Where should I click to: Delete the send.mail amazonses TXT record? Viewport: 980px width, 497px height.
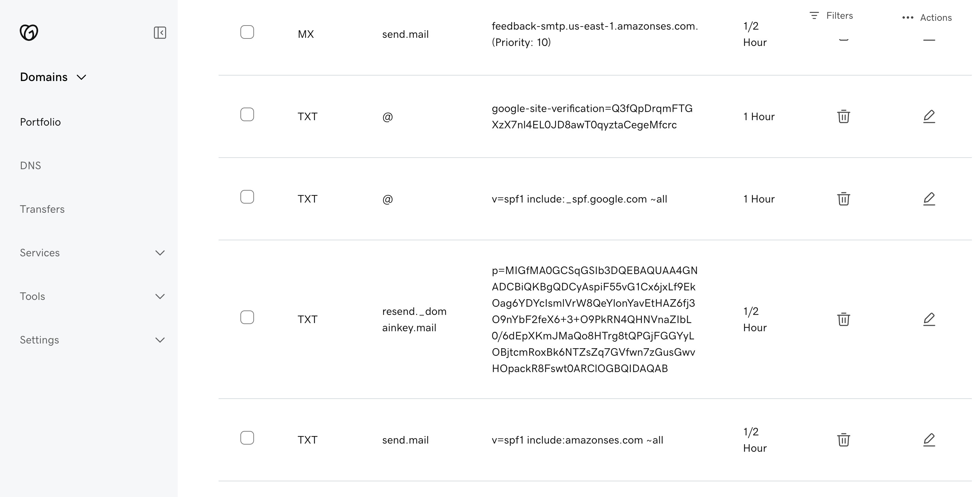(x=844, y=439)
